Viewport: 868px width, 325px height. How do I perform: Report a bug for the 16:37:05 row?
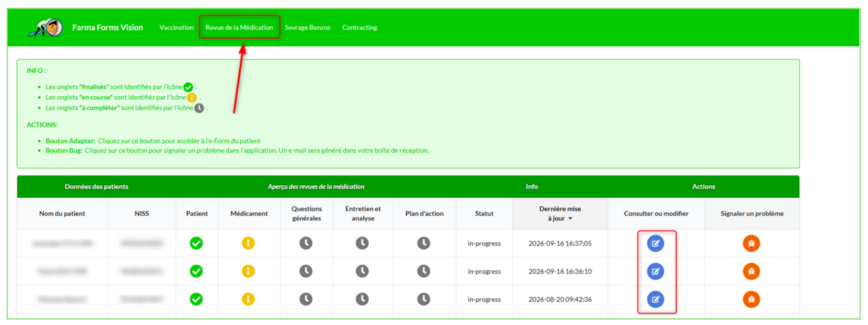[752, 244]
